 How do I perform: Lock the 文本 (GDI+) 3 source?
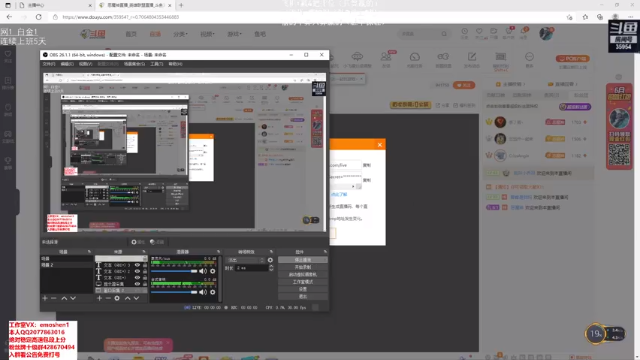(x=145, y=265)
